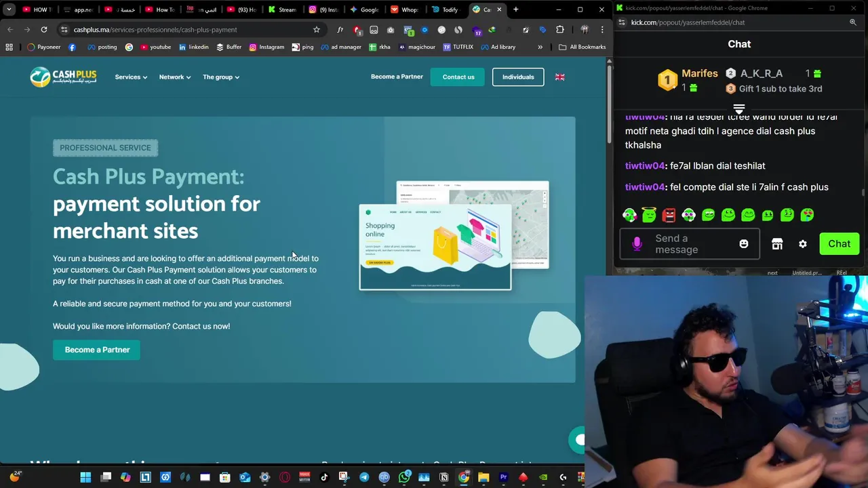Select the angel halo green emote
Image resolution: width=868 pixels, height=488 pixels.
coord(649,215)
